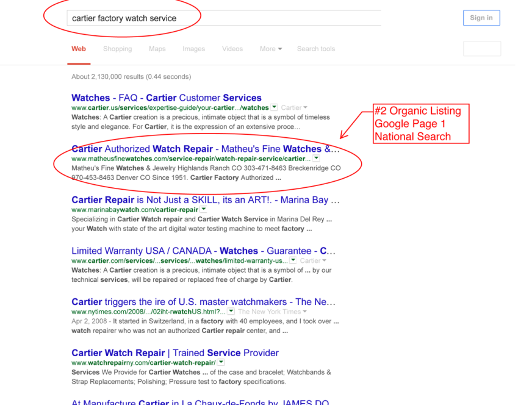Click the www.watchrepairny.com/cartier-watch-repair/ URL text
The image size is (532, 405).
click(143, 362)
